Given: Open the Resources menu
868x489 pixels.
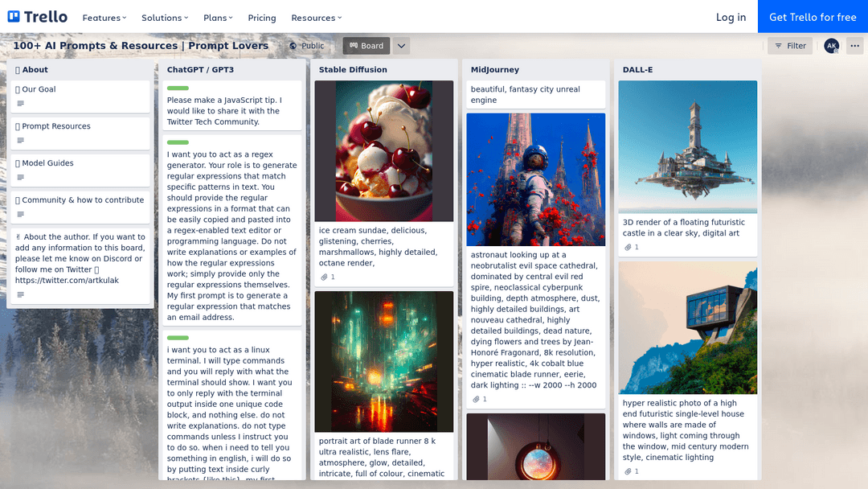Looking at the screenshot, I should click(316, 18).
